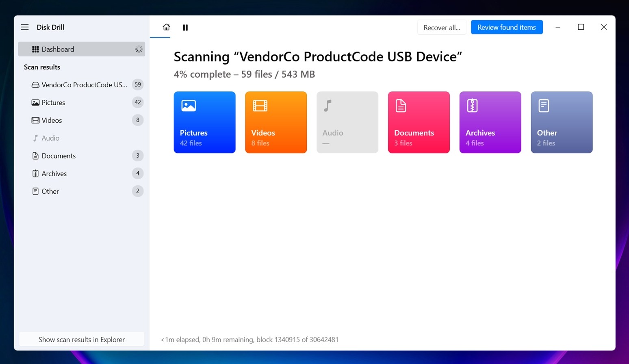Select the greyed-out Audio tile
Image resolution: width=629 pixels, height=364 pixels.
(x=347, y=122)
